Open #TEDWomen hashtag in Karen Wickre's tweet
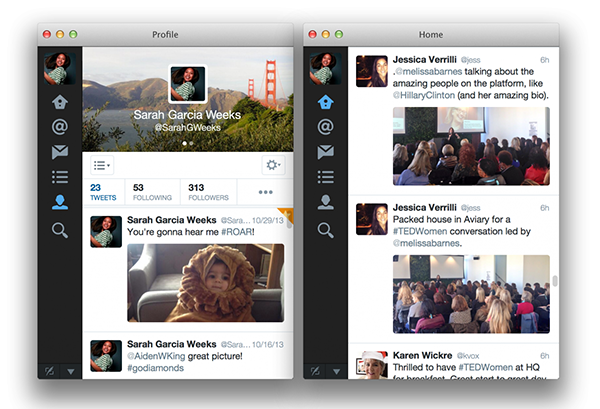The width and height of the screenshot is (600, 409). (486, 367)
